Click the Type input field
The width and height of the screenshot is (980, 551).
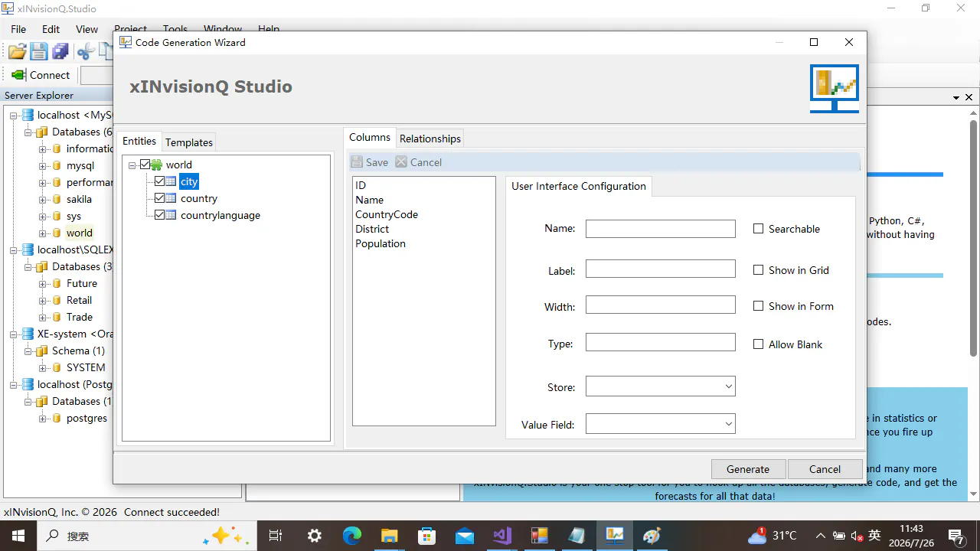(660, 342)
